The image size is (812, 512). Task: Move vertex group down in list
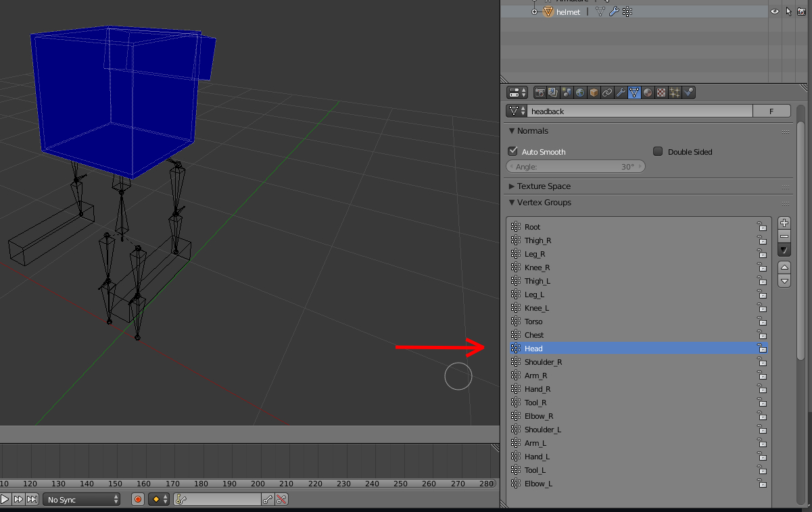(x=784, y=281)
